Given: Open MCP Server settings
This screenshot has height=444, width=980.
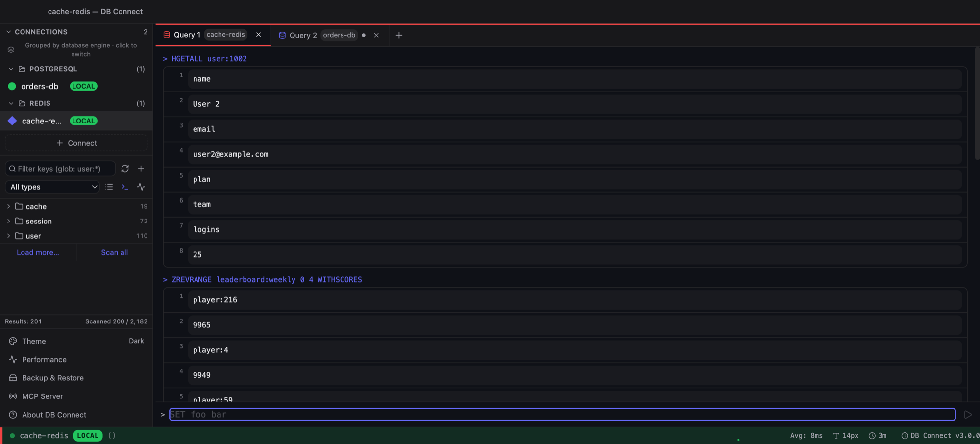Looking at the screenshot, I should pos(76,396).
